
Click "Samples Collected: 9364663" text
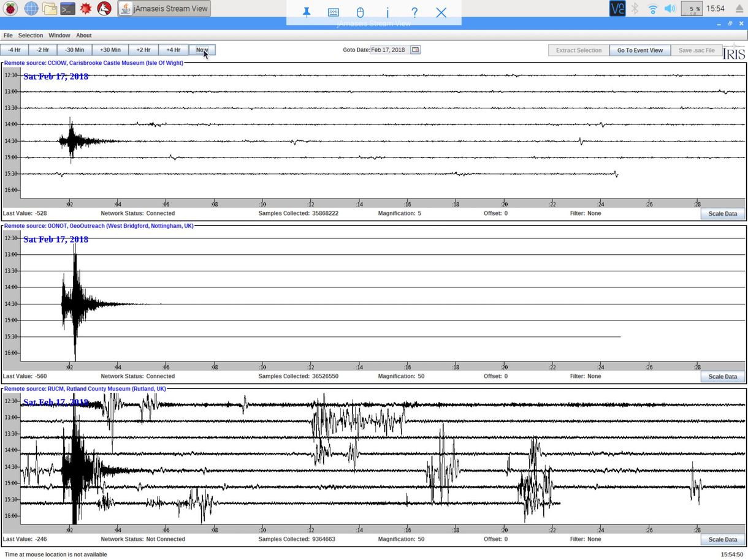coord(297,539)
